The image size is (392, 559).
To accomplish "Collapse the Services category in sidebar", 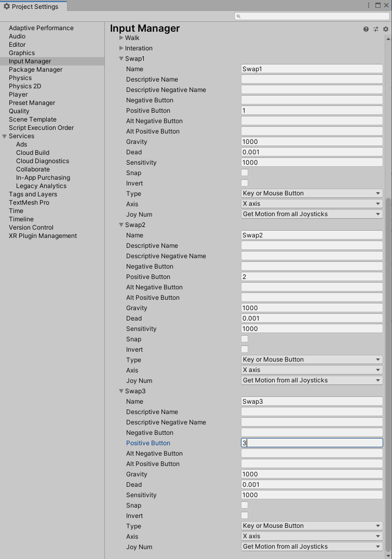I will click(x=5, y=136).
